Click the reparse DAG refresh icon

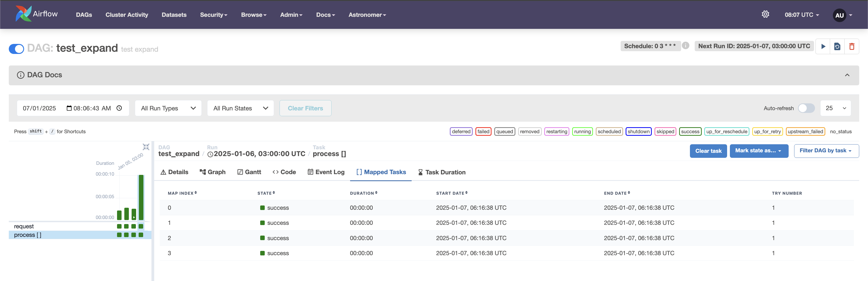tap(837, 46)
